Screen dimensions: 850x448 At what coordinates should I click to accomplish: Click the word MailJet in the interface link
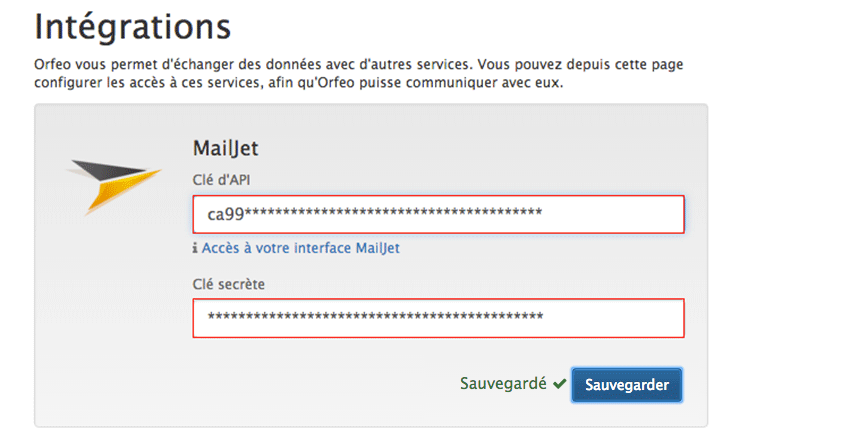(x=378, y=248)
